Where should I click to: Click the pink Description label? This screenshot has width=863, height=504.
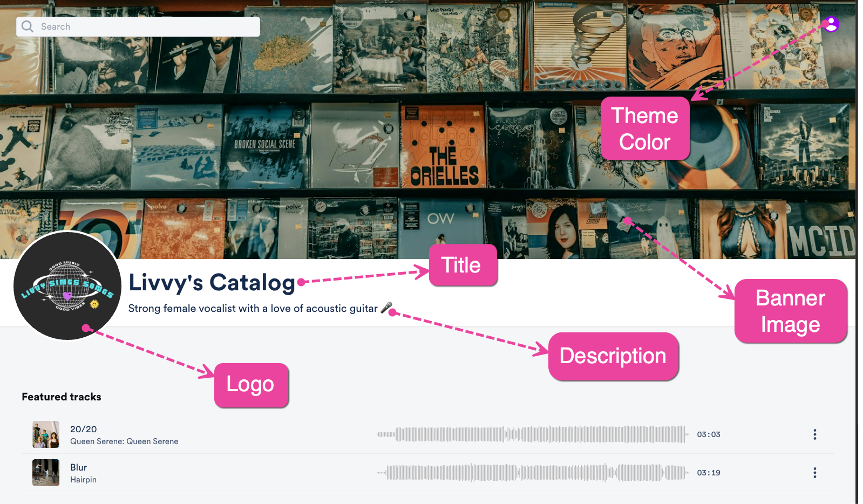coord(613,356)
